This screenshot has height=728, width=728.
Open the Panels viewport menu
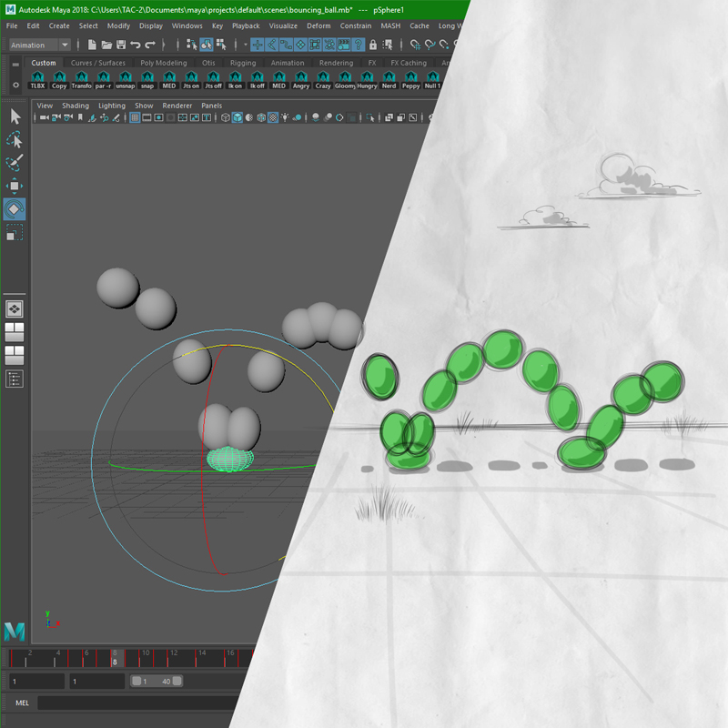212,106
